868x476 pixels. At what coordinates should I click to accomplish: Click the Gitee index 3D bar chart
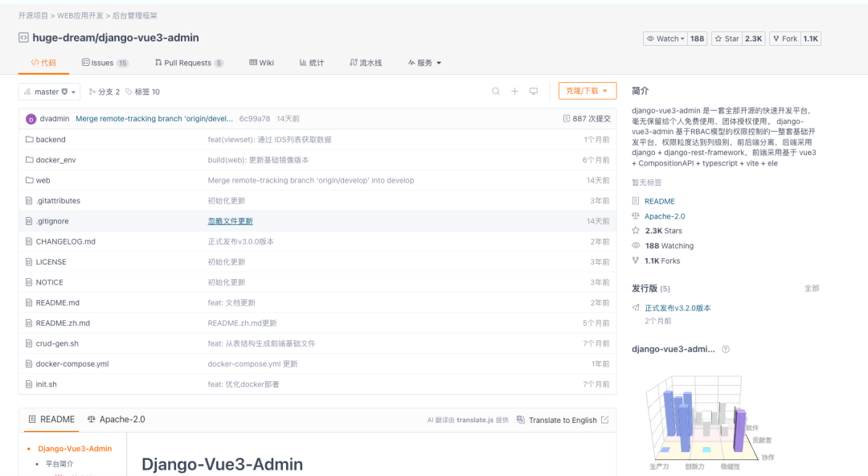pyautogui.click(x=709, y=422)
